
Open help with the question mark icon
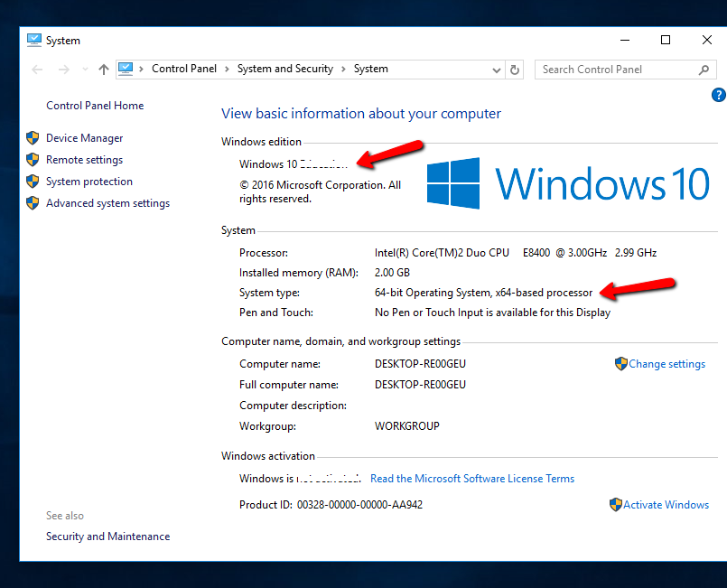[719, 95]
